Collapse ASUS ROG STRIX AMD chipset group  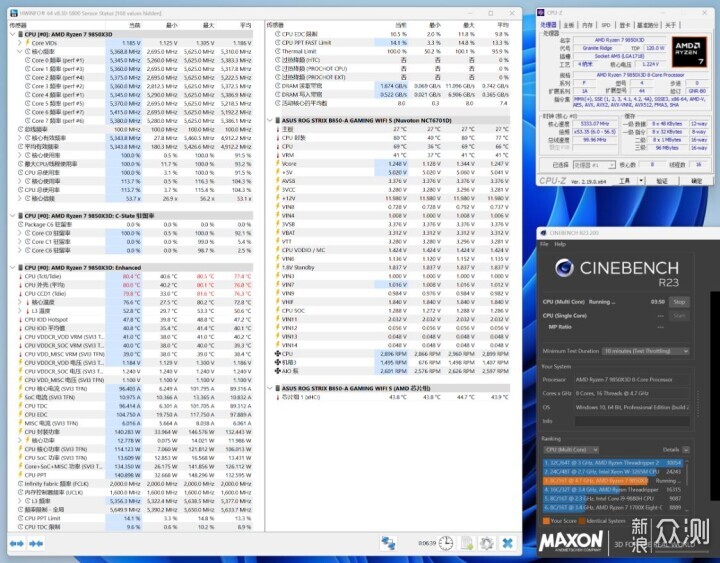(270, 388)
